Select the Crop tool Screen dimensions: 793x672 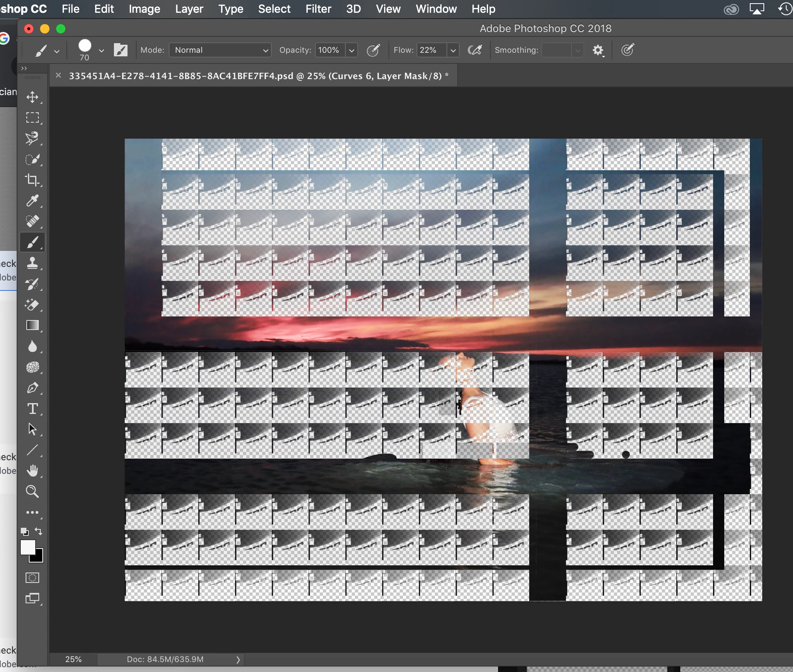tap(32, 180)
